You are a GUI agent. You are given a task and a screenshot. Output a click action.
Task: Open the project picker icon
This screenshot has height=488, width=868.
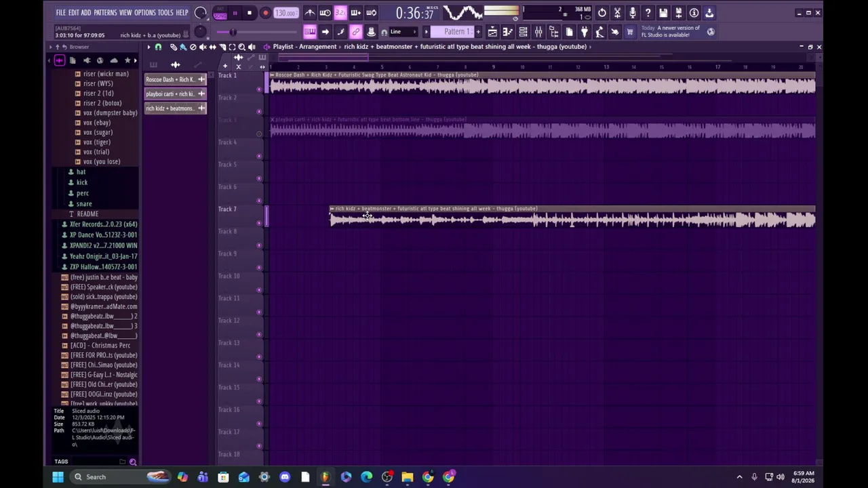pyautogui.click(x=569, y=32)
